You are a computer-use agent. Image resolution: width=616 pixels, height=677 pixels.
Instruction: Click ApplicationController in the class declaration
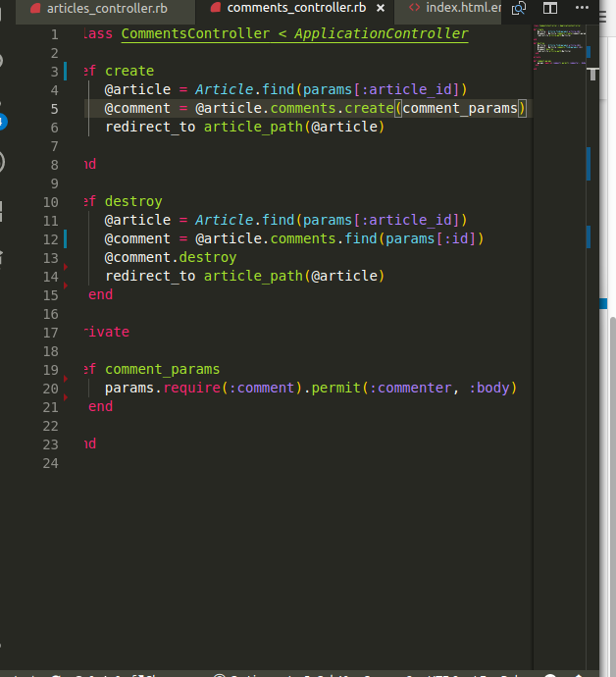[381, 33]
